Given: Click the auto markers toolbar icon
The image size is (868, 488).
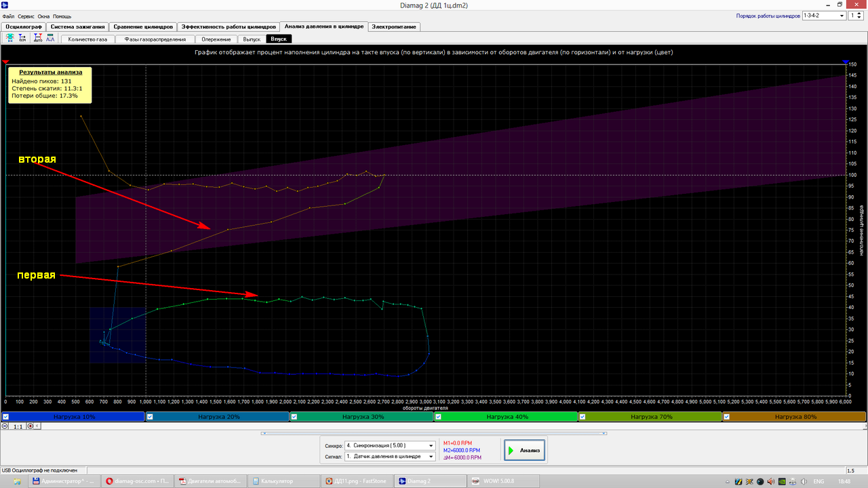Looking at the screenshot, I should click(38, 39).
